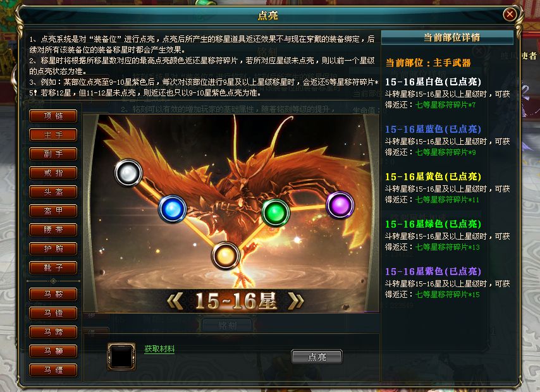Image resolution: width=540 pixels, height=392 pixels.
Task: Click the empty material slot
Action: pyautogui.click(x=121, y=357)
